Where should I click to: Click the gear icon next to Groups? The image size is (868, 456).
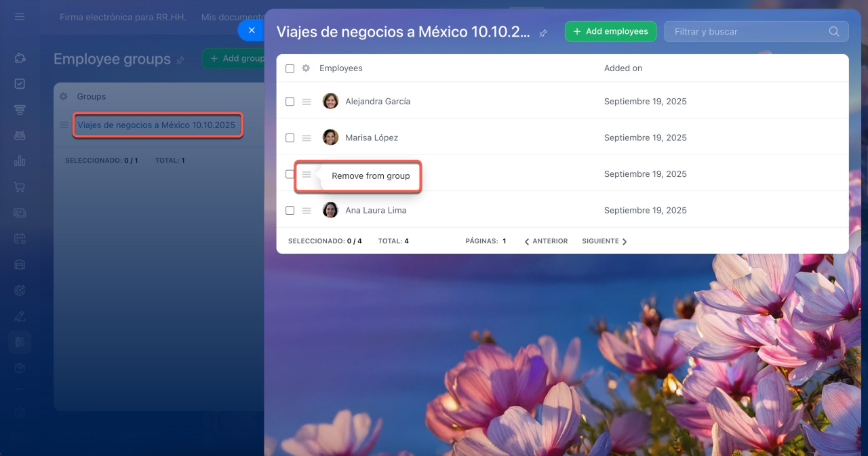click(64, 96)
